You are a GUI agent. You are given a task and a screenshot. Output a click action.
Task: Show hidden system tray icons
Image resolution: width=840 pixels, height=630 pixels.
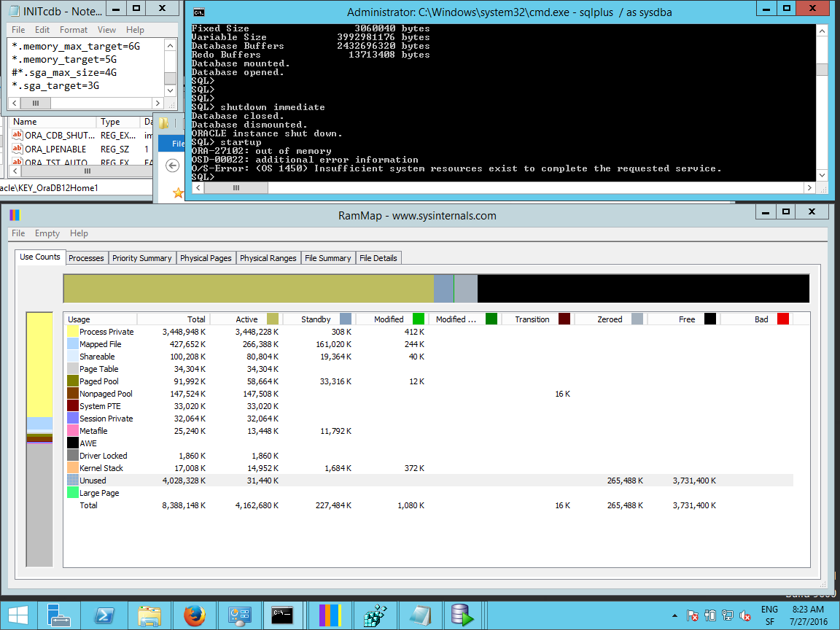674,615
